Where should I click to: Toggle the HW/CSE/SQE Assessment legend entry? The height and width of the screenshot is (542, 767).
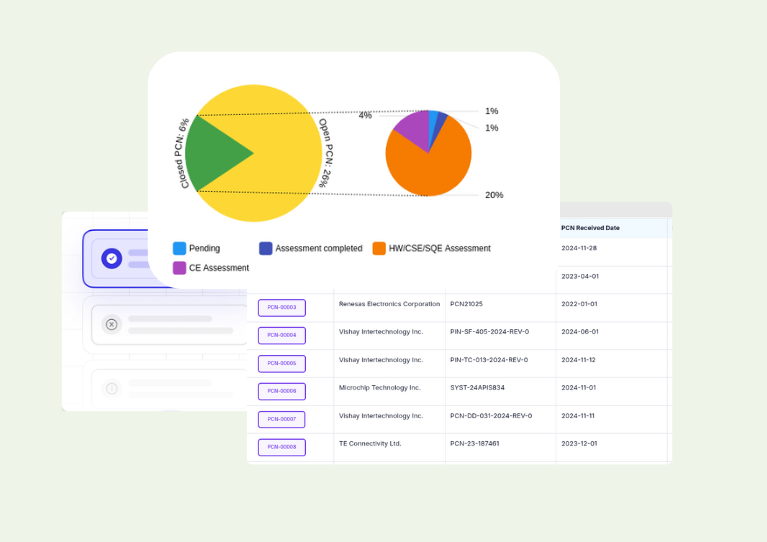(432, 248)
